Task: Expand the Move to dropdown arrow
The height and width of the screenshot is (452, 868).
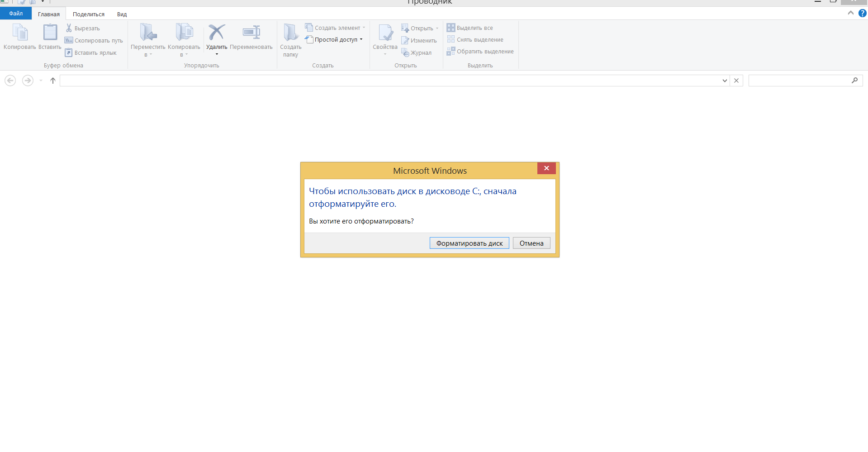Action: 151,55
